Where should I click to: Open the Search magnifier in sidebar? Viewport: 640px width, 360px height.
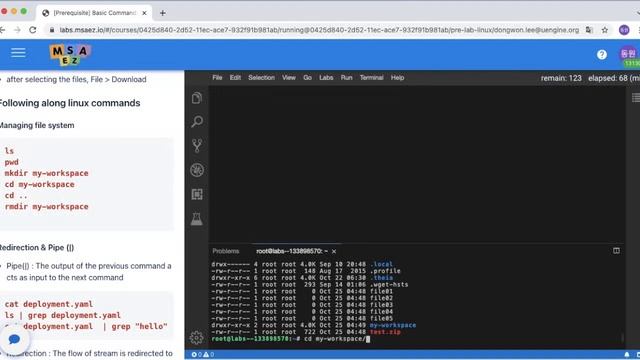pos(197,121)
